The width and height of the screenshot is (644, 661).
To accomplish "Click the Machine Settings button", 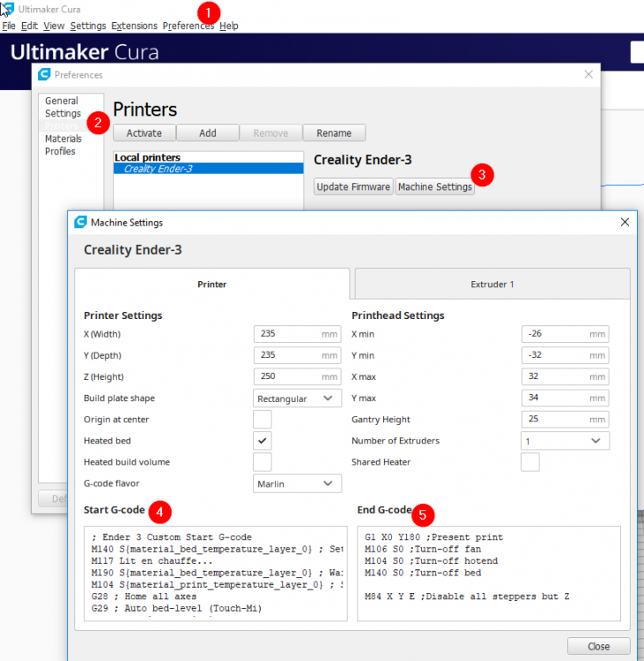I will [434, 187].
